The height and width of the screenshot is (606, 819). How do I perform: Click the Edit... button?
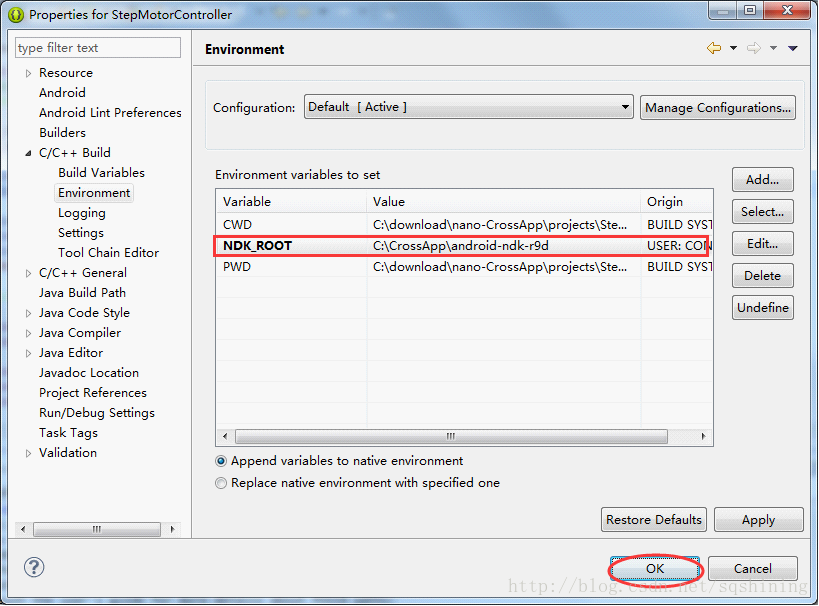(x=763, y=243)
